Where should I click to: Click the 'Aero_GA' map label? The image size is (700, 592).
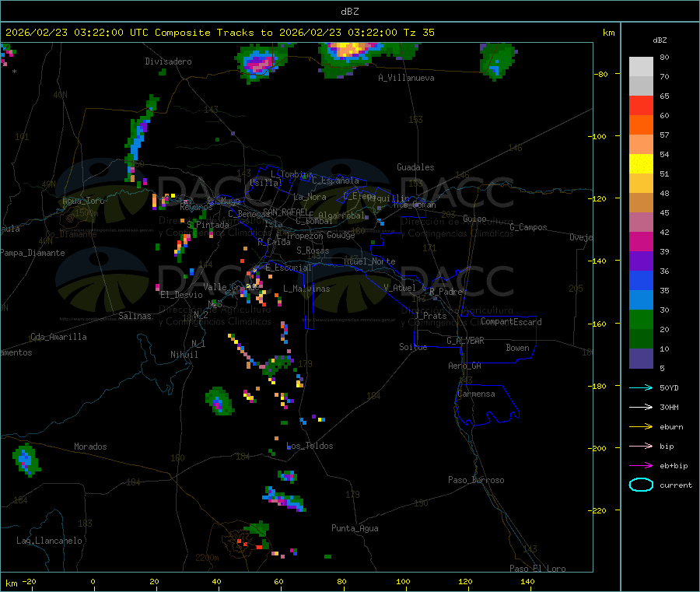click(x=464, y=366)
